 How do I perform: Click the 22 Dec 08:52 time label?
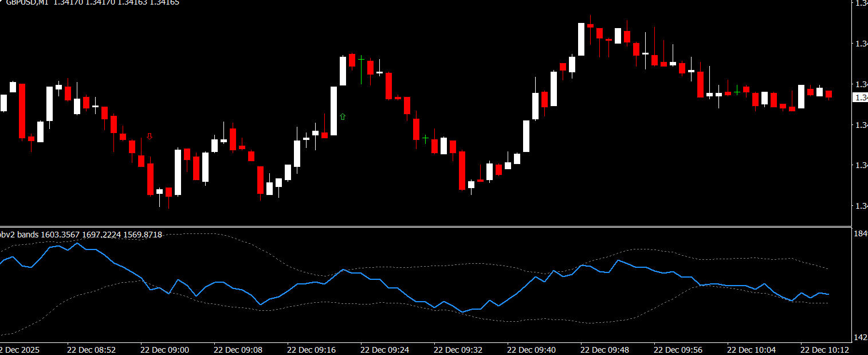[91, 349]
